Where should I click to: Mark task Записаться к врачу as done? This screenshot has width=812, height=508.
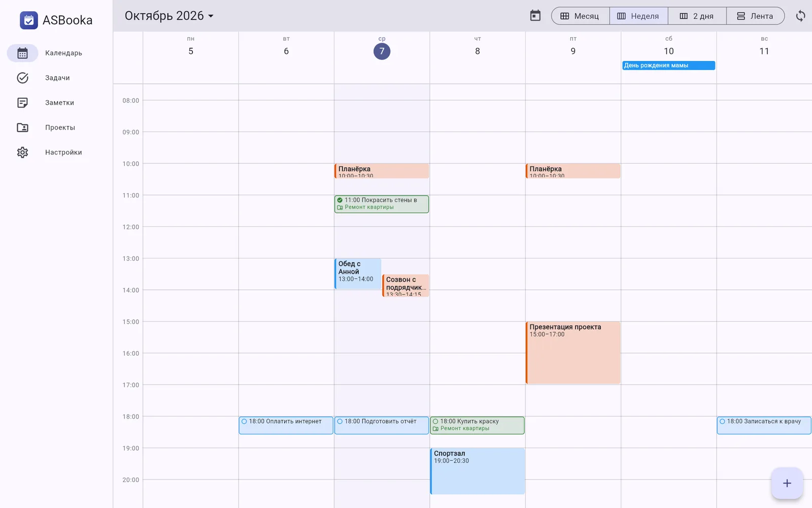[722, 421]
